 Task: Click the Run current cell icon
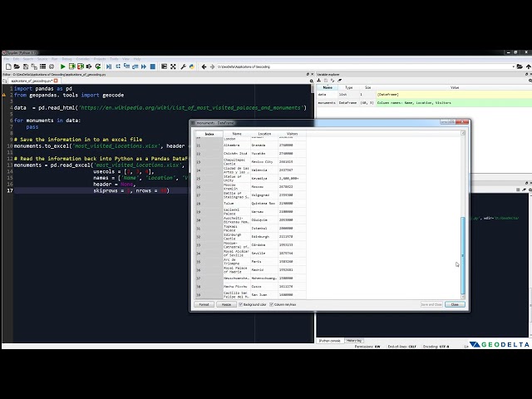(x=72, y=66)
